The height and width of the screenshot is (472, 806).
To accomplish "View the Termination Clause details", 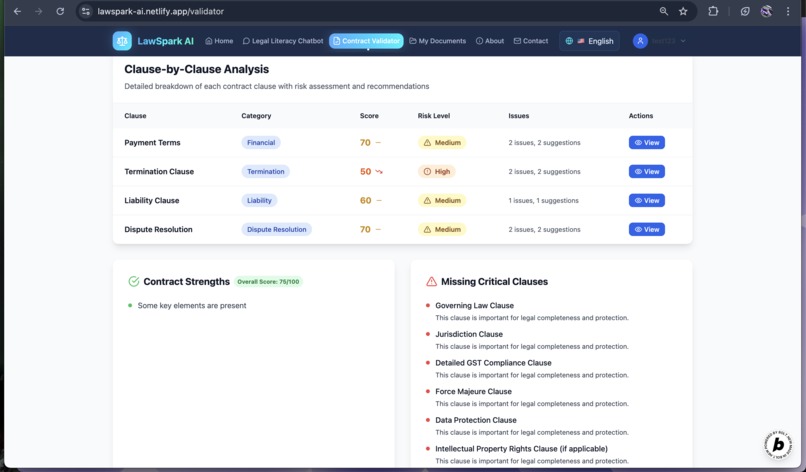I will pyautogui.click(x=647, y=172).
